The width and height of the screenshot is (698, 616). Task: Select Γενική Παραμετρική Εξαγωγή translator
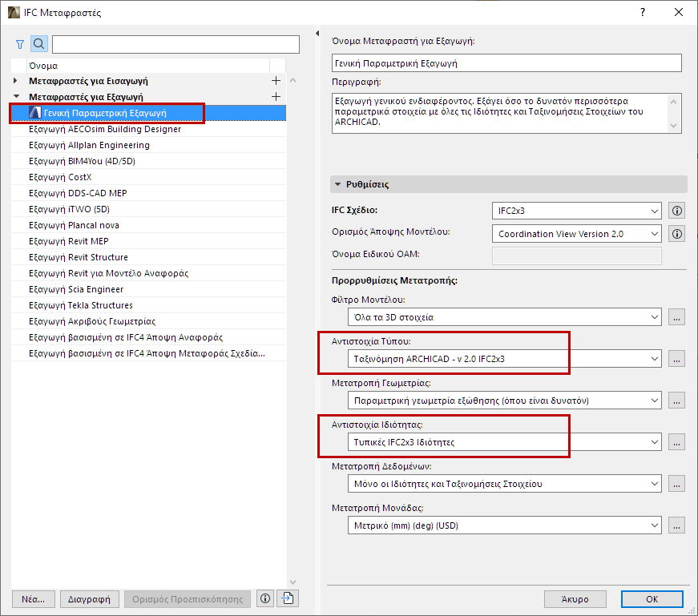149,113
